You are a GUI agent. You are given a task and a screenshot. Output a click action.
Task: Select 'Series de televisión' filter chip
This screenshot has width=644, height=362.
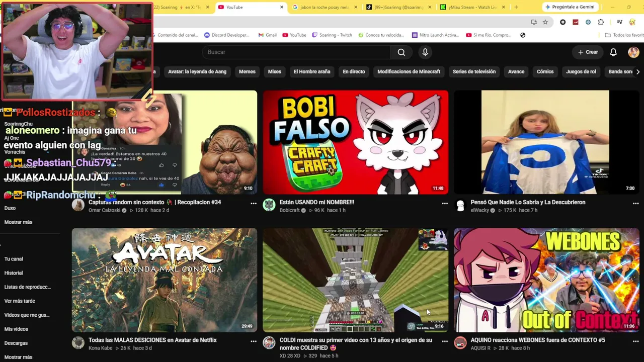pos(474,72)
